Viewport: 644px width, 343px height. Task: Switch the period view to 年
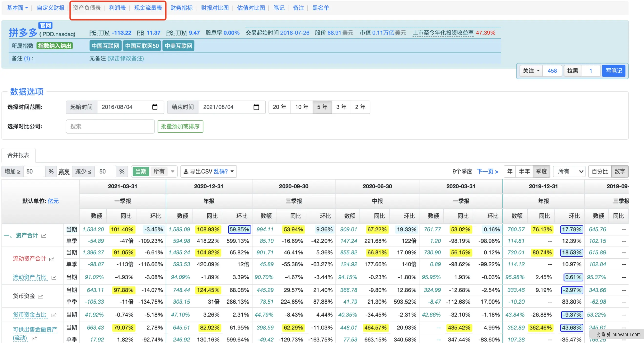coord(510,171)
